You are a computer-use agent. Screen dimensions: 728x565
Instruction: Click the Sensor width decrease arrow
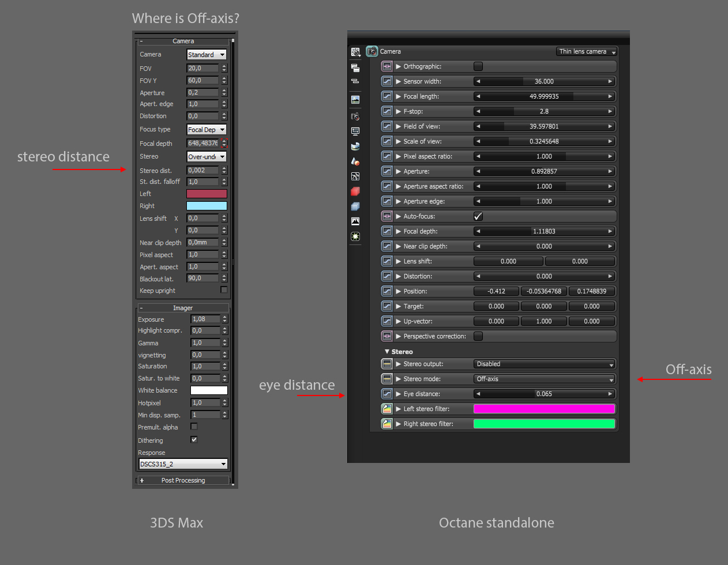click(478, 81)
